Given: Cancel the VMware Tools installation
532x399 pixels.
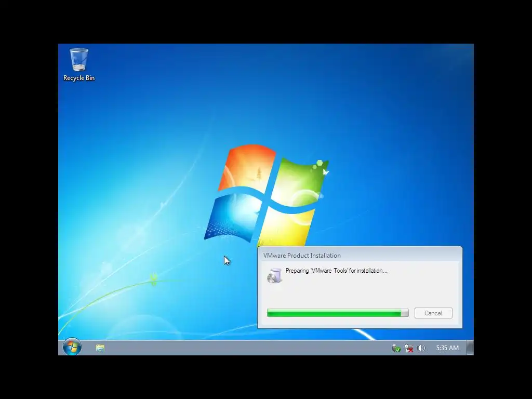Looking at the screenshot, I should [433, 313].
